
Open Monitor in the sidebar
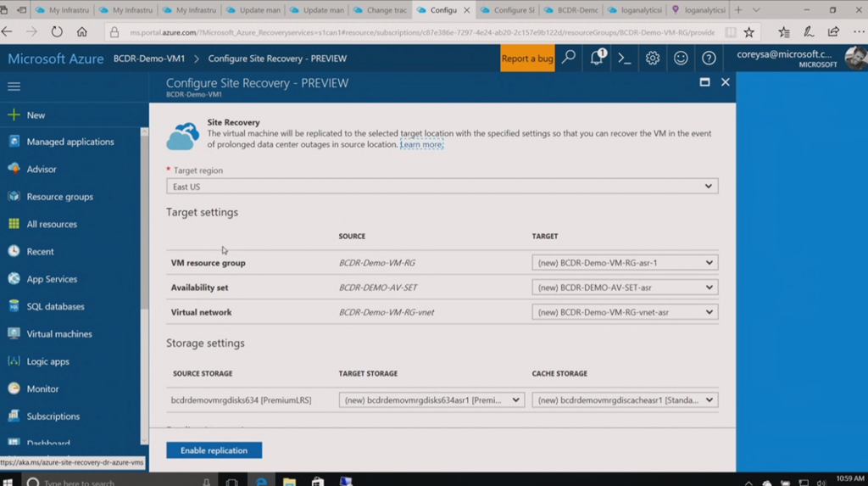point(42,388)
